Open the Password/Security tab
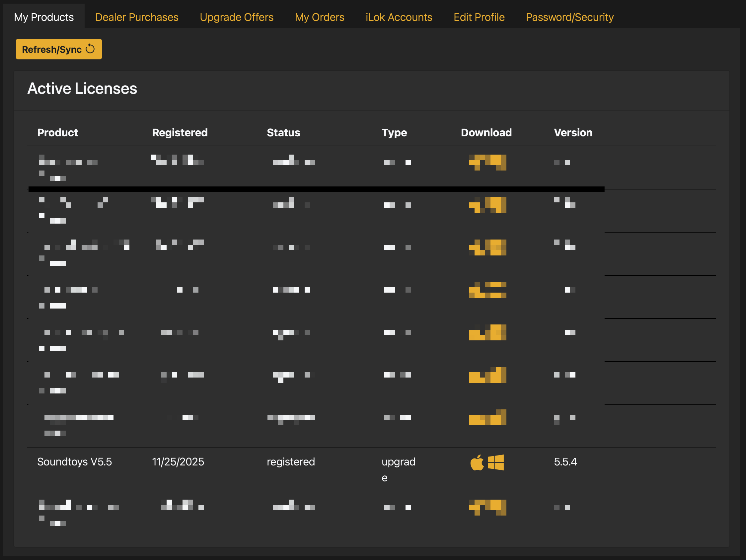The height and width of the screenshot is (560, 746). pyautogui.click(x=569, y=17)
